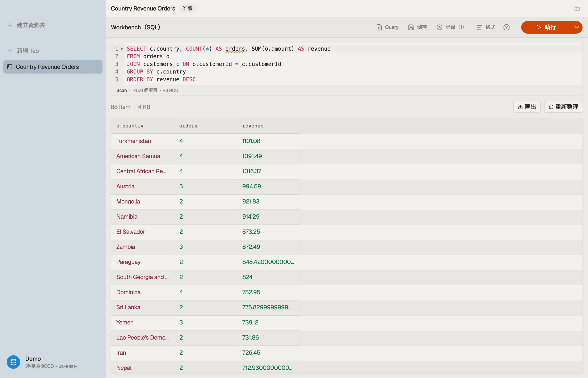Click revenue value 731.86
Screen dimensions: 588x378
click(x=251, y=338)
